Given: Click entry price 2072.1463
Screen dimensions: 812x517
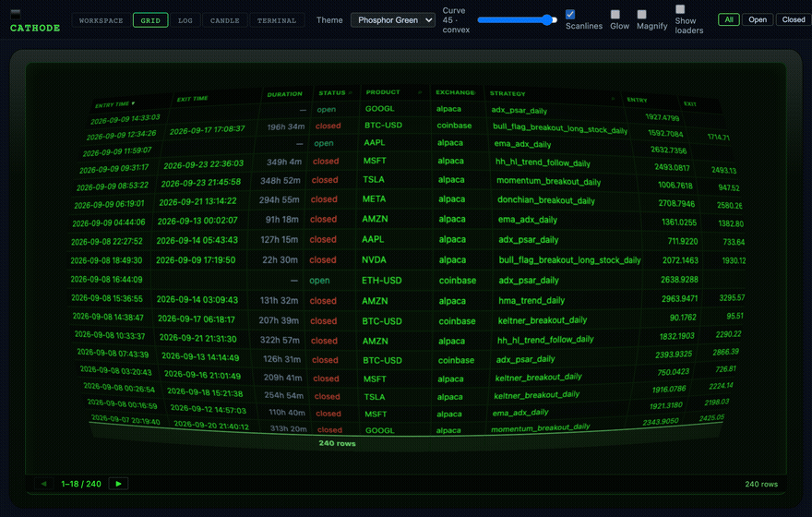Looking at the screenshot, I should pyautogui.click(x=680, y=260).
